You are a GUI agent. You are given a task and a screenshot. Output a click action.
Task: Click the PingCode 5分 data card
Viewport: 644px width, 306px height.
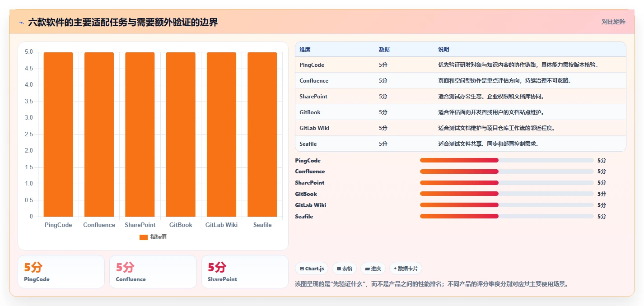[61, 272]
